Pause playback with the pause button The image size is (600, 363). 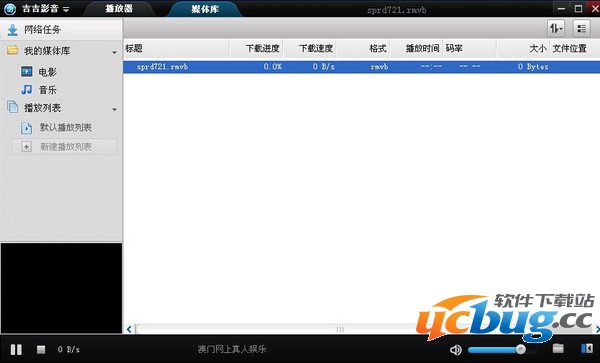tap(16, 349)
